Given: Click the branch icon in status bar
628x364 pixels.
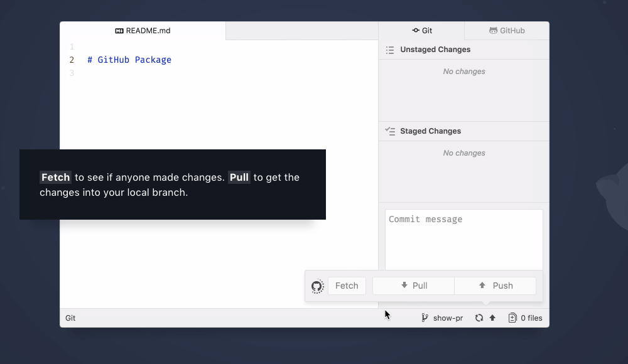Looking at the screenshot, I should coord(425,318).
